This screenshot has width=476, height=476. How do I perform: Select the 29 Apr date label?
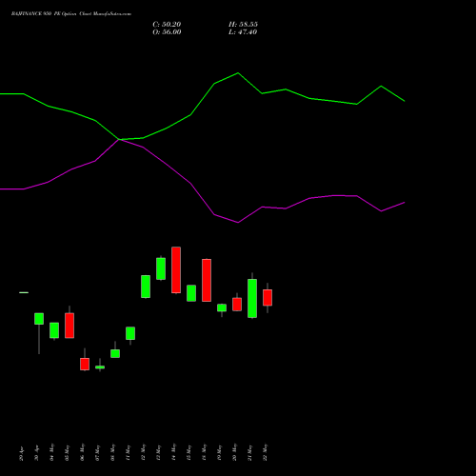pos(21,454)
